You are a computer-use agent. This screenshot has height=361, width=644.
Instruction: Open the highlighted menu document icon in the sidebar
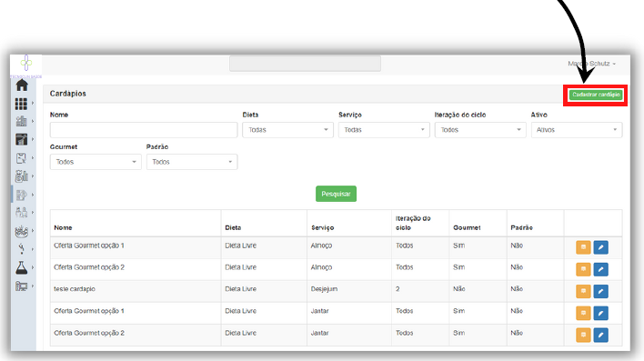(21, 196)
